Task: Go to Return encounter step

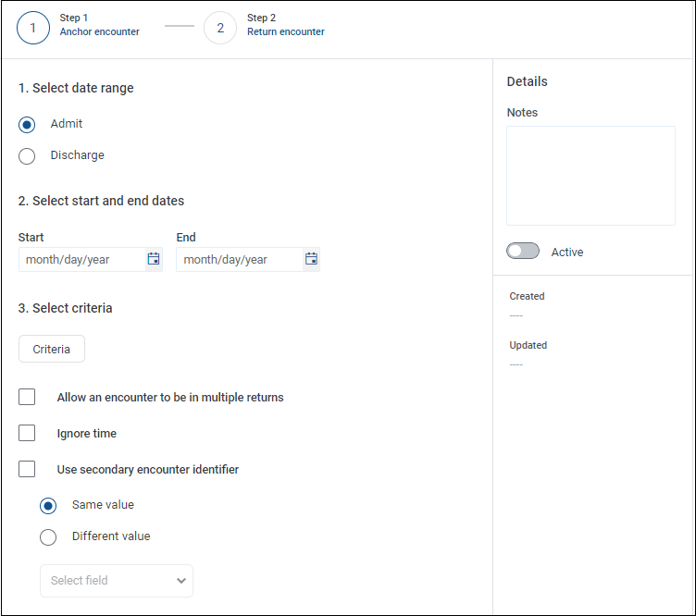Action: pyautogui.click(x=285, y=31)
